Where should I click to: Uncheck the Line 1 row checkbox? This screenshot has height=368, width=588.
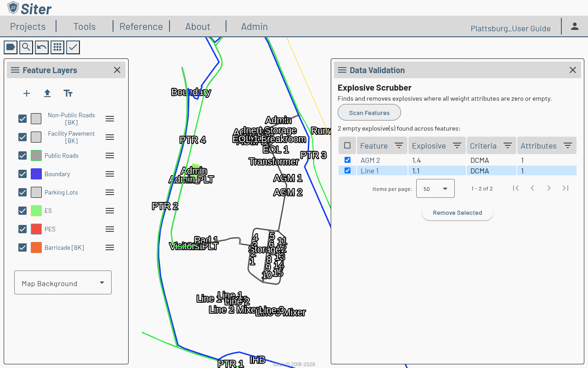(x=347, y=171)
